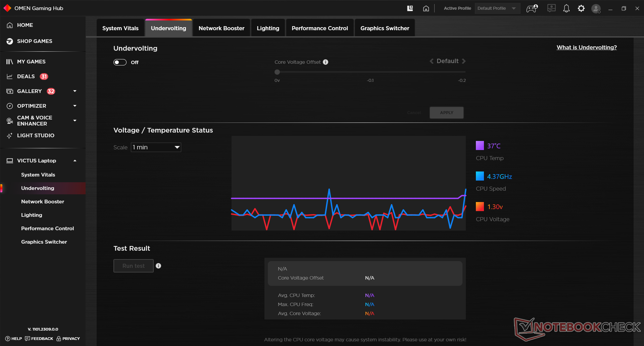Click the HOME sidebar icon
Viewport: 644px width, 346px height.
[10, 25]
